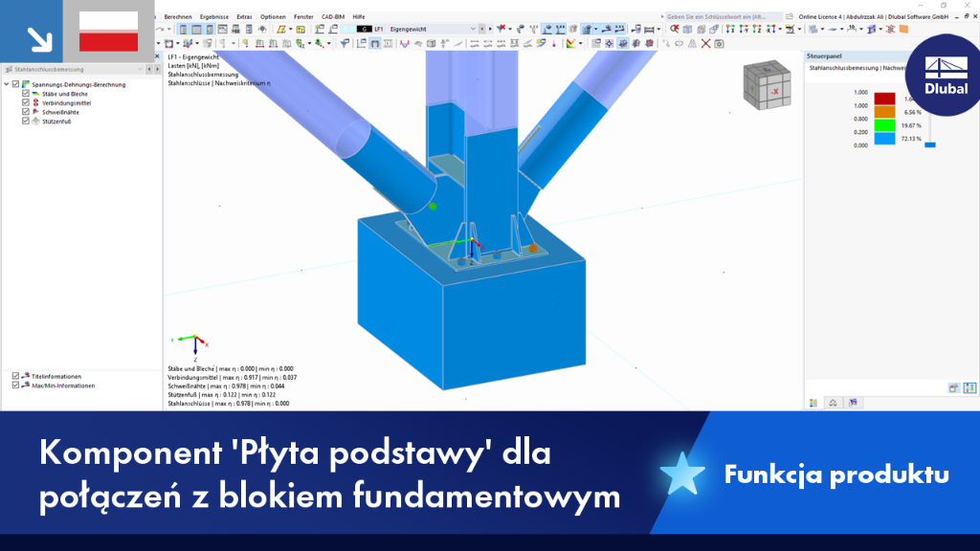Collapse the Spannungs-Dehnungs-Berechnung tree node
Image resolution: width=980 pixels, height=551 pixels.
7,84
